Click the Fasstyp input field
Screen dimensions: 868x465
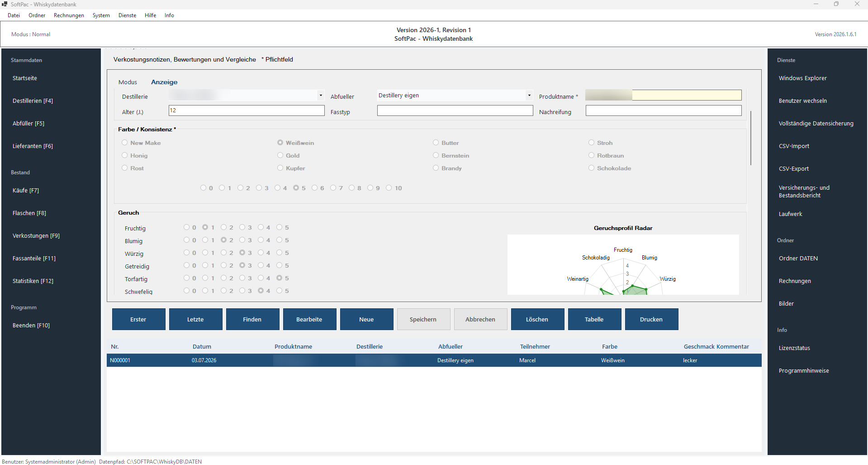[455, 110]
